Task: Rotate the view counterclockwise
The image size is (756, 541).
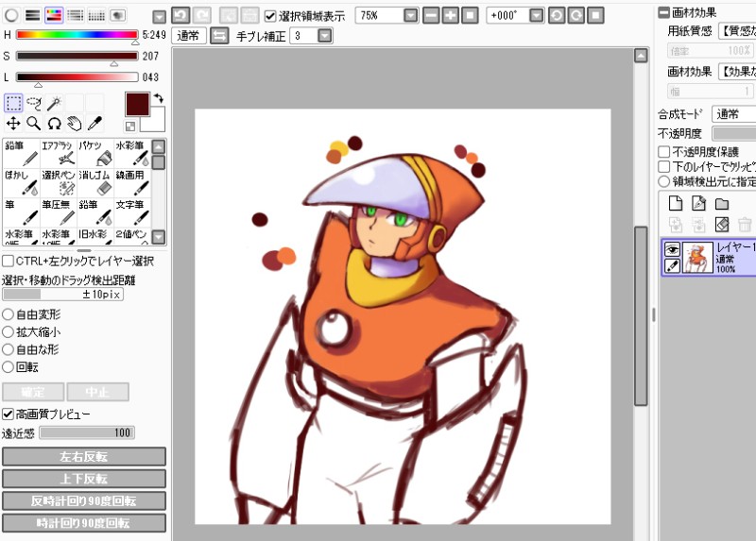Action: [x=557, y=15]
